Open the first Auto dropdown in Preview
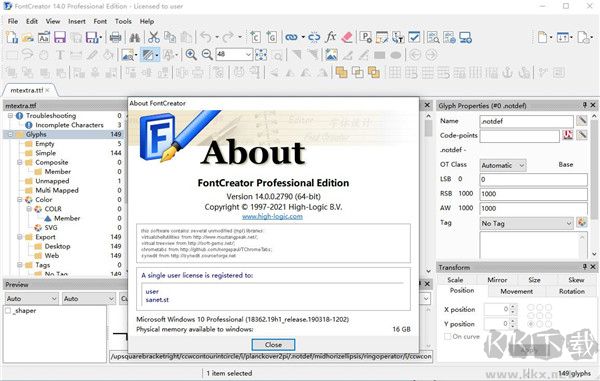This screenshot has height=381, width=600. [x=31, y=298]
